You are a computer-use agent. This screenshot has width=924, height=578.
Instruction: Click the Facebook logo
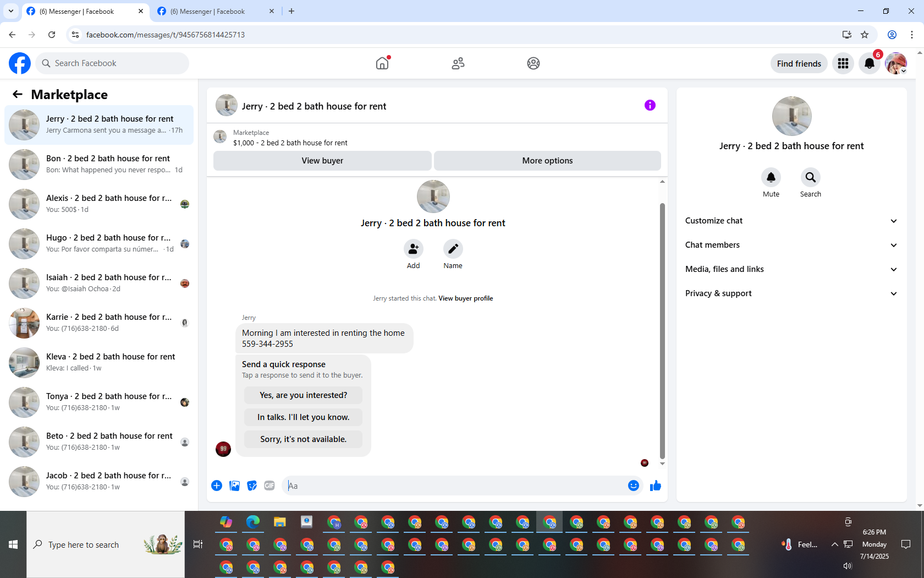click(20, 63)
